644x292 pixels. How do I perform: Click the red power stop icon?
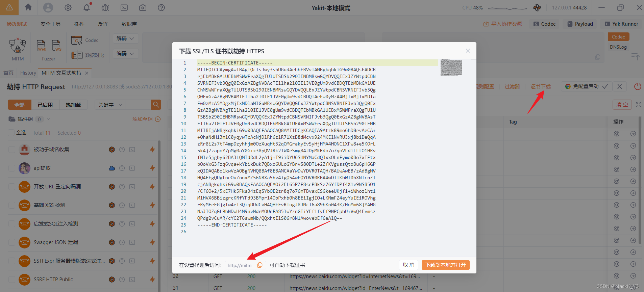[x=638, y=86]
